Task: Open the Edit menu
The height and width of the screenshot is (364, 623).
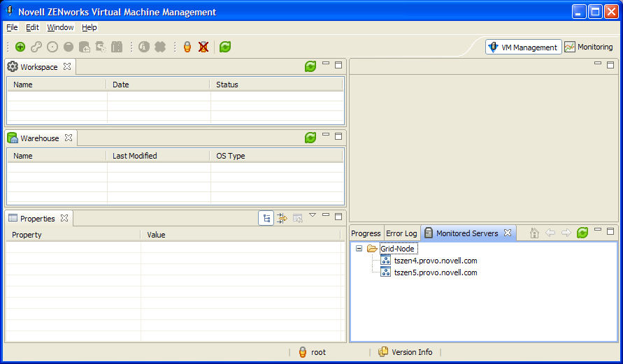Action: [32, 27]
